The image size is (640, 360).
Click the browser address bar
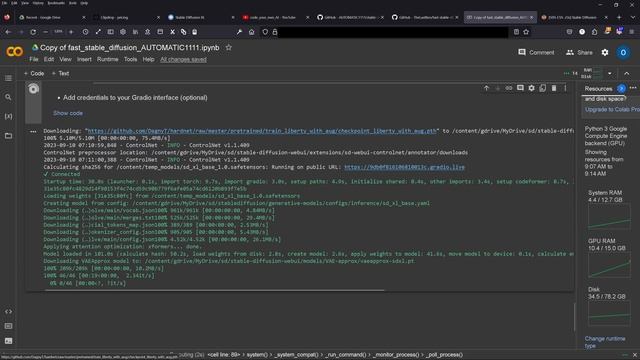[x=393, y=32]
